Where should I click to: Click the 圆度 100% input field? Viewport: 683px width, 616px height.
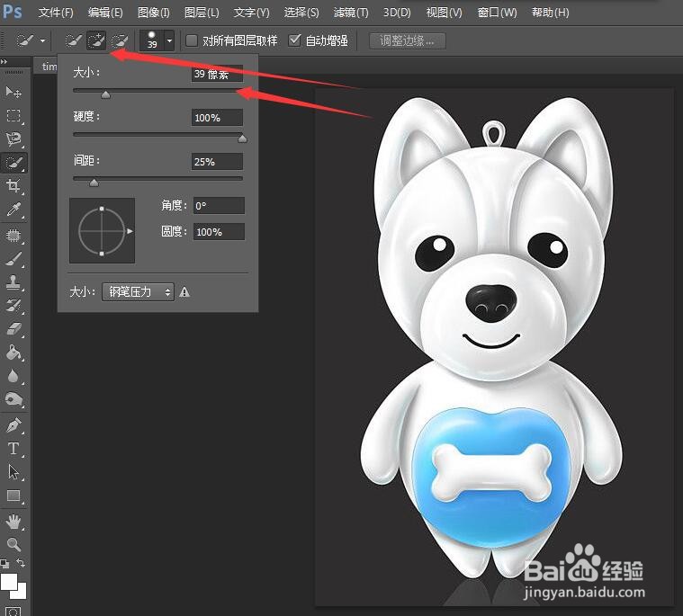click(x=219, y=232)
